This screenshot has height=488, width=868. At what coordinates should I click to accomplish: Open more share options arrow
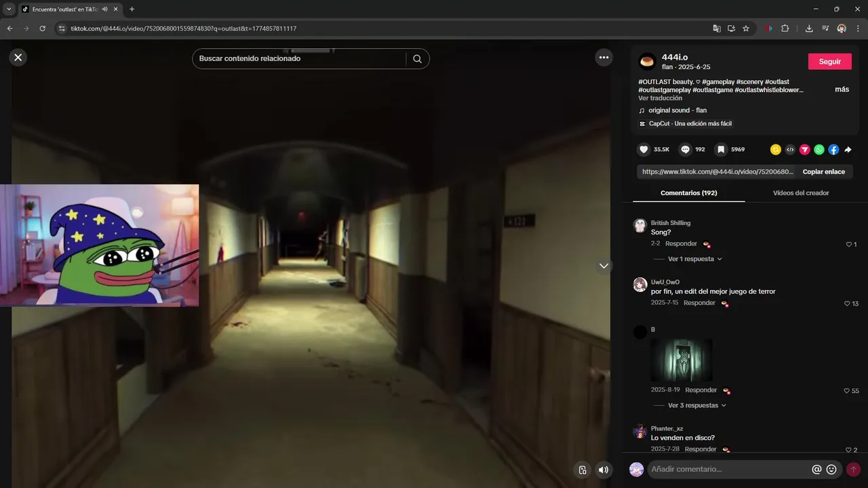[848, 150]
